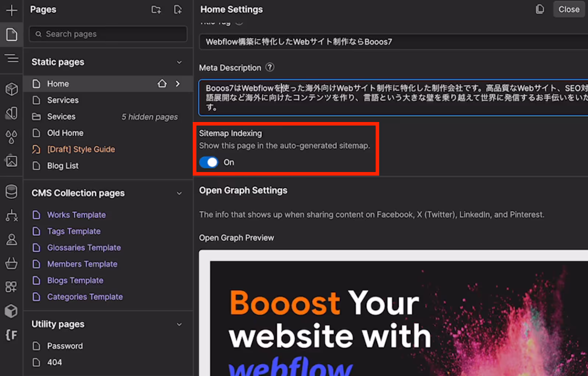Collapse the Utility pages section
The height and width of the screenshot is (376, 588).
[179, 324]
